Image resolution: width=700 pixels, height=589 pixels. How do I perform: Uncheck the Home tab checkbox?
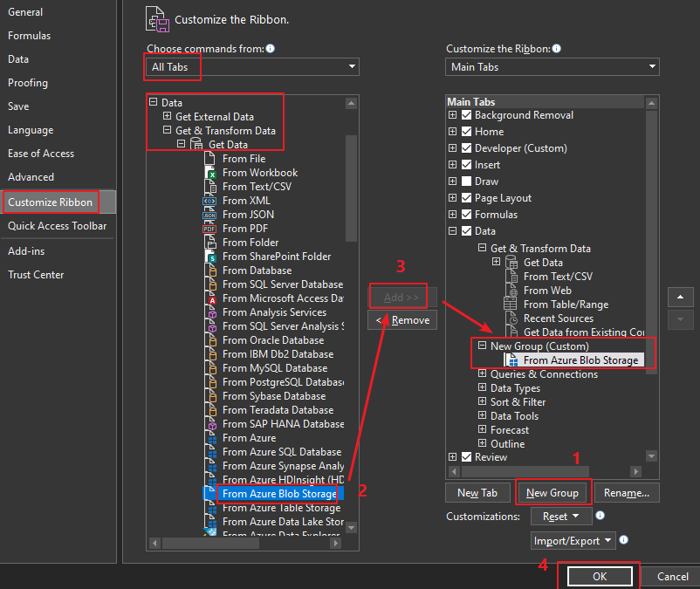pyautogui.click(x=466, y=132)
